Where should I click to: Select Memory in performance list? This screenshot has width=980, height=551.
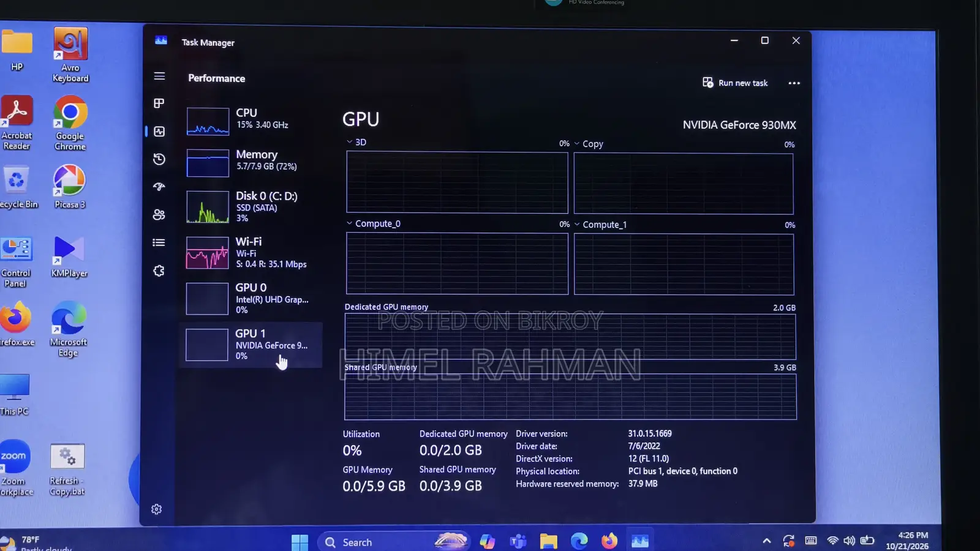(x=251, y=162)
